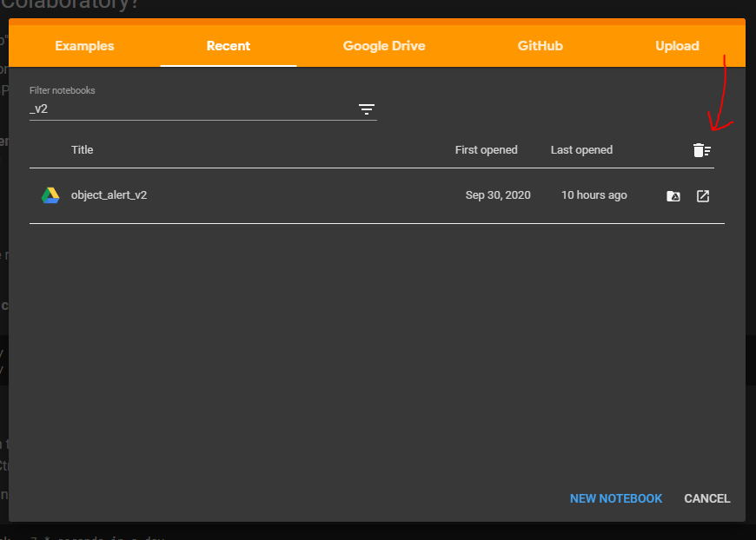Click the Google Drive logo beside object_alert_v2
The image size is (756, 540).
50,194
